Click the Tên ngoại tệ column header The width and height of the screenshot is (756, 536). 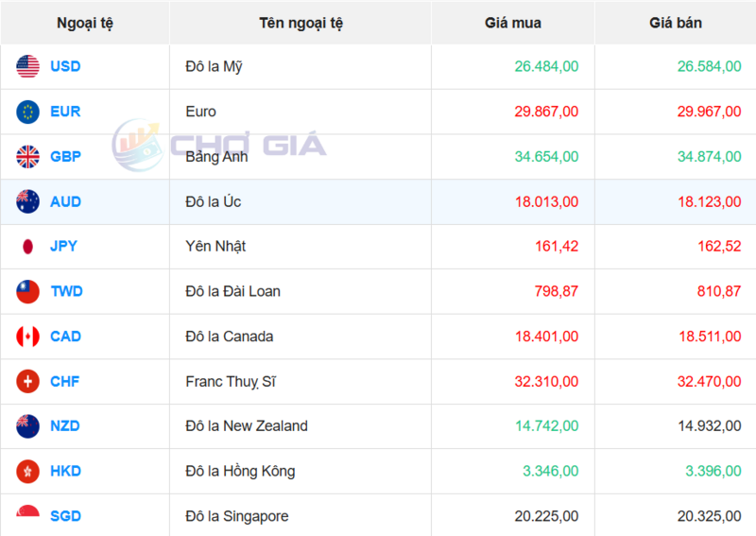point(301,23)
